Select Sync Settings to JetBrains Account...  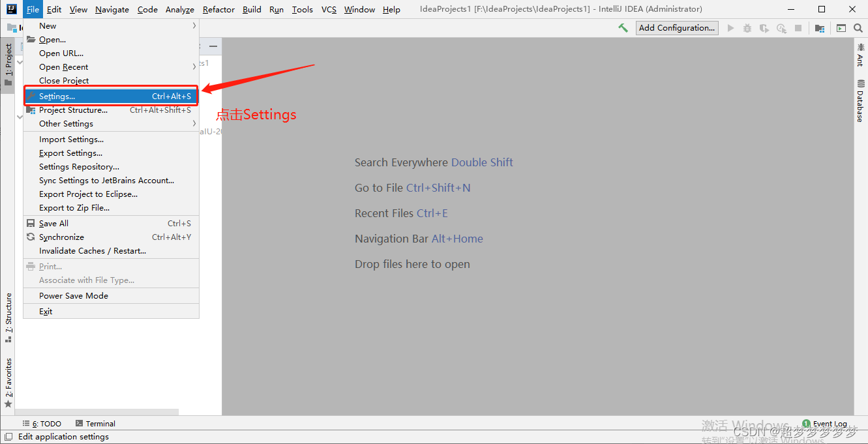coord(111,181)
